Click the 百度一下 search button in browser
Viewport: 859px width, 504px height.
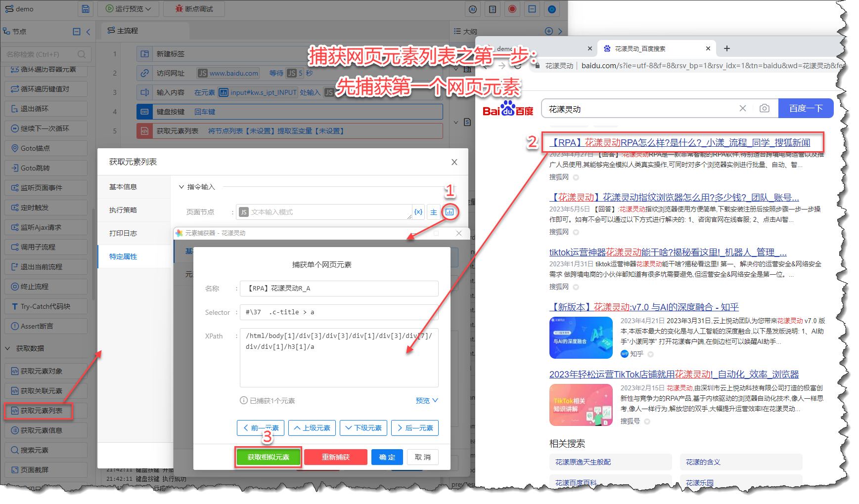point(806,108)
